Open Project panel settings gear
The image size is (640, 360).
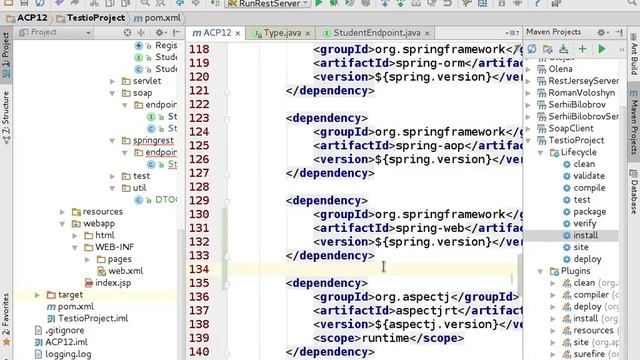[159, 32]
